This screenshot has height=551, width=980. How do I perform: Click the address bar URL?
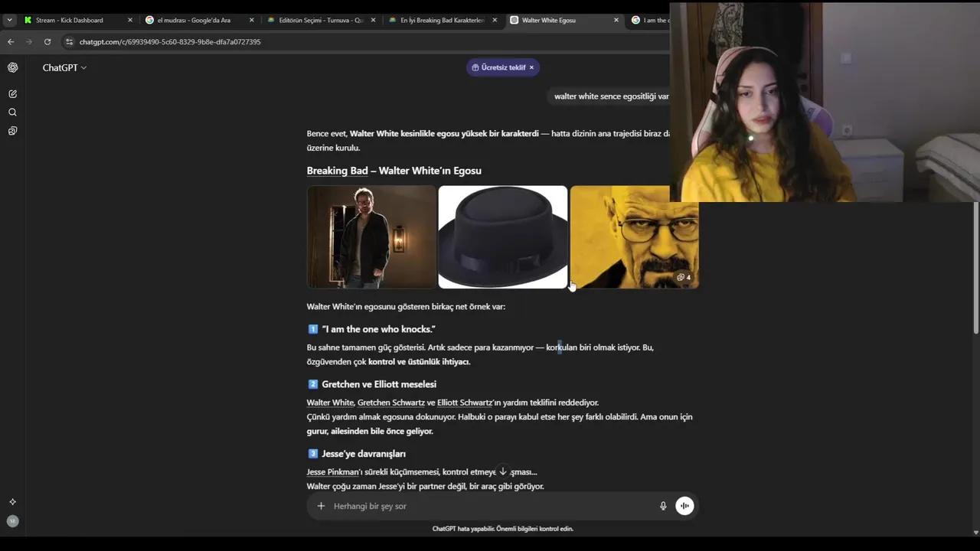(170, 41)
